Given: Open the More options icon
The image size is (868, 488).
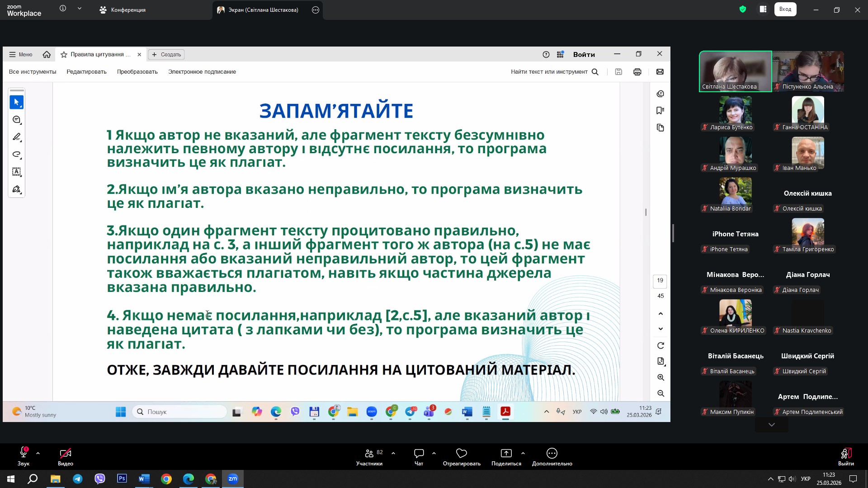Looking at the screenshot, I should click(552, 453).
